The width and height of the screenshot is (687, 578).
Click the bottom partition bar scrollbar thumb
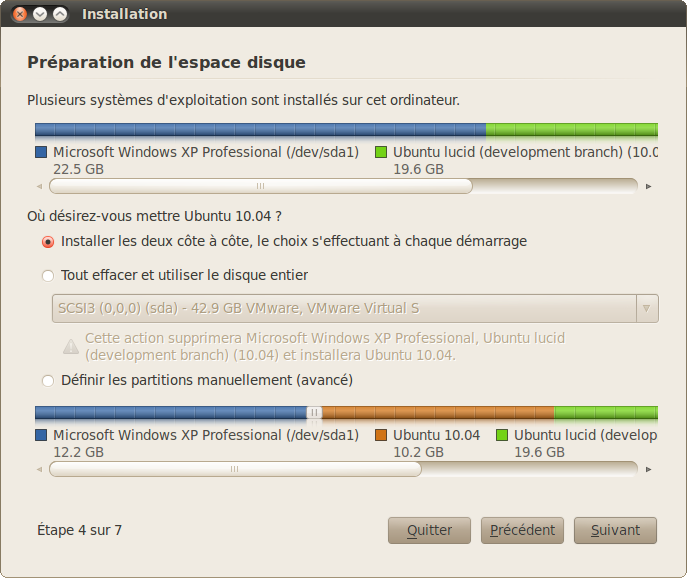[x=235, y=469]
